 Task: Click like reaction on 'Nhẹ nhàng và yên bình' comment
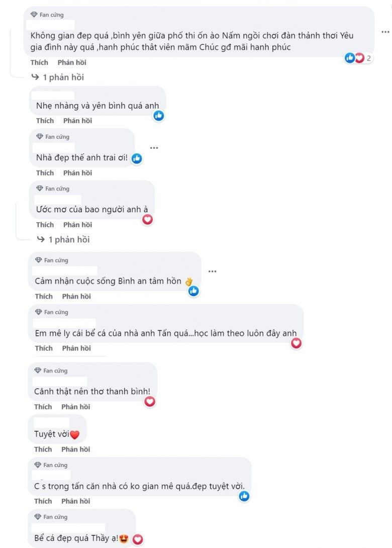point(159,116)
